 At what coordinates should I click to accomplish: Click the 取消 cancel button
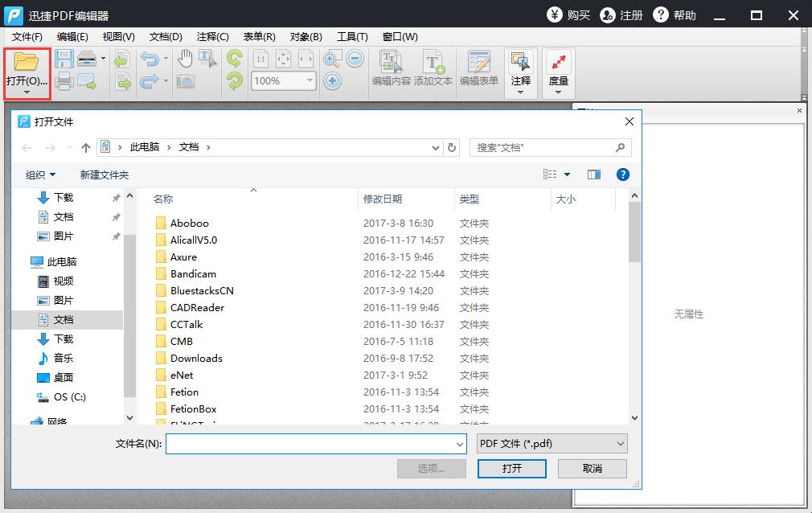point(592,468)
